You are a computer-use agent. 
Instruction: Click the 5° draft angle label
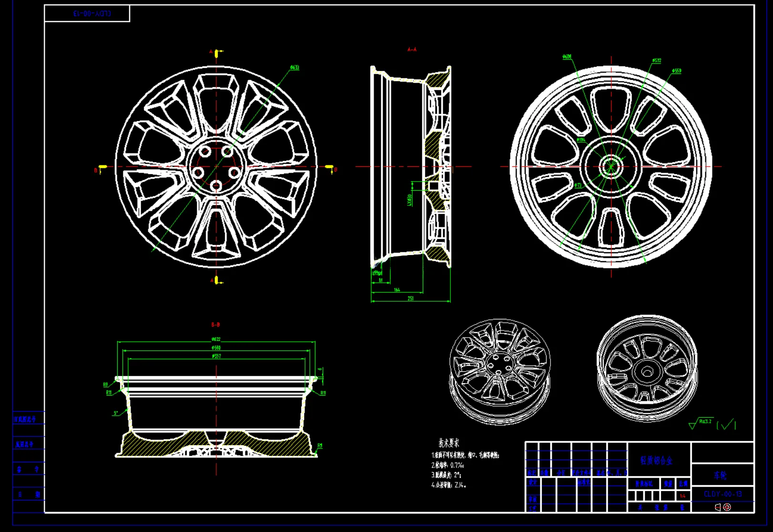coord(116,413)
